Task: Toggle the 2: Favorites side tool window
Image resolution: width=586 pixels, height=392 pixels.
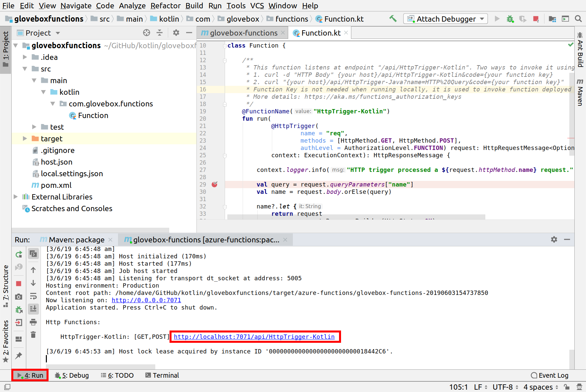Action: pos(6,342)
